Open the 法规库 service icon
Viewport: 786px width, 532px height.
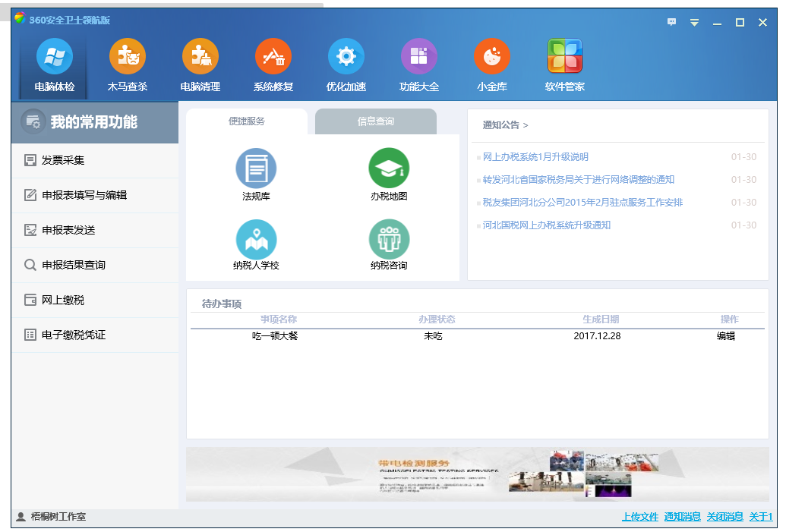click(x=256, y=168)
